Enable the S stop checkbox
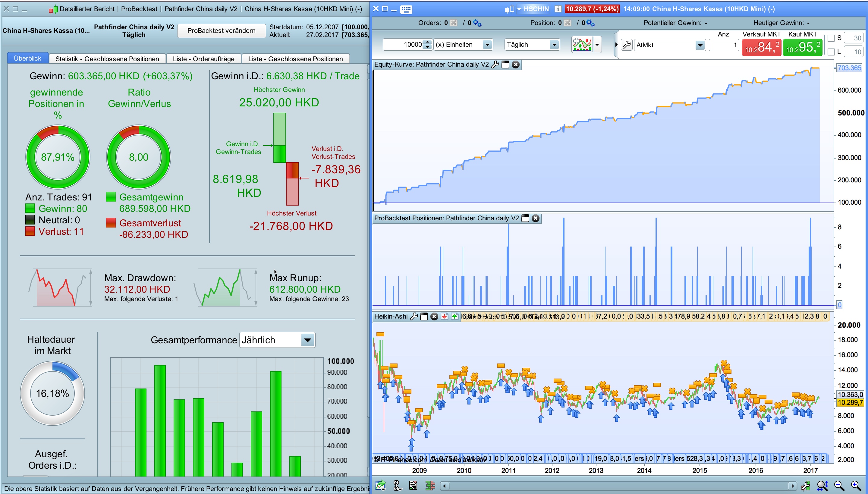 click(x=831, y=38)
